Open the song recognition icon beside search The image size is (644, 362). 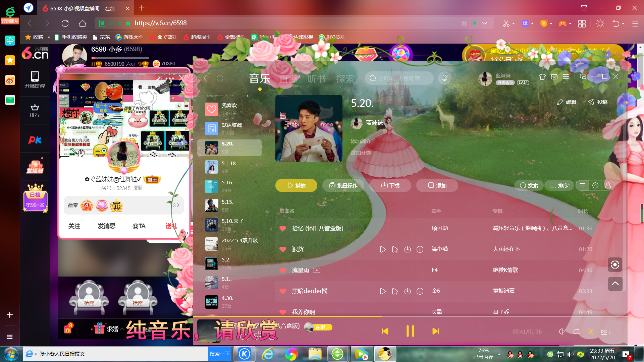click(x=445, y=78)
